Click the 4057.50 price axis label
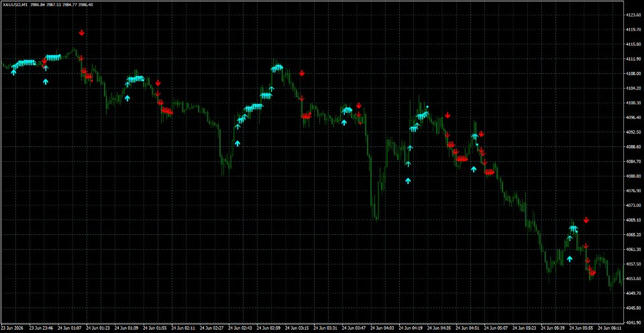 point(633,264)
